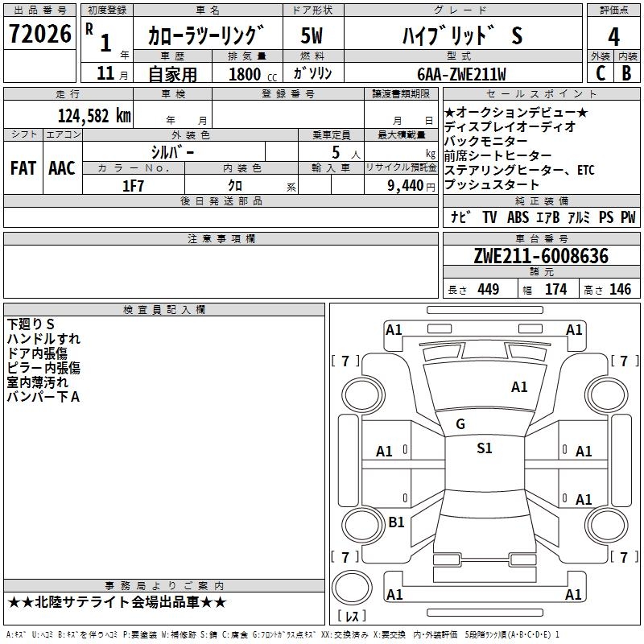Select the inspector note ドア内張傷

pos(37,353)
